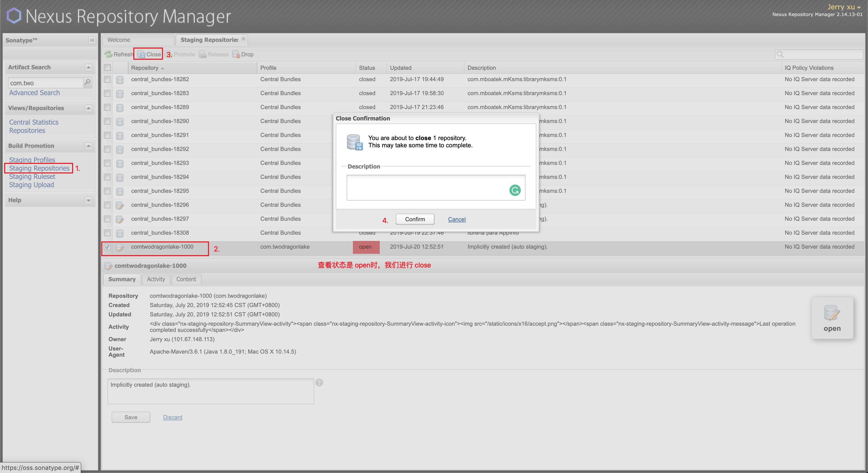
Task: Click open repository icon for central_bundles-18297
Action: coord(120,219)
